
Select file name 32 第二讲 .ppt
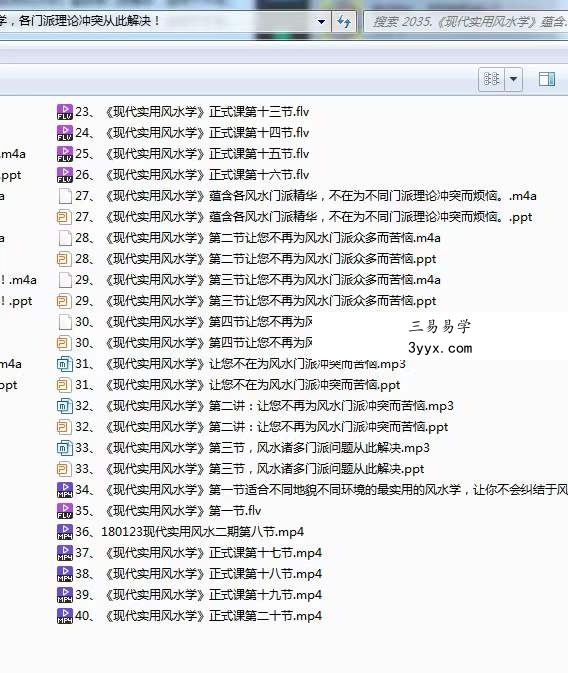tap(261, 427)
